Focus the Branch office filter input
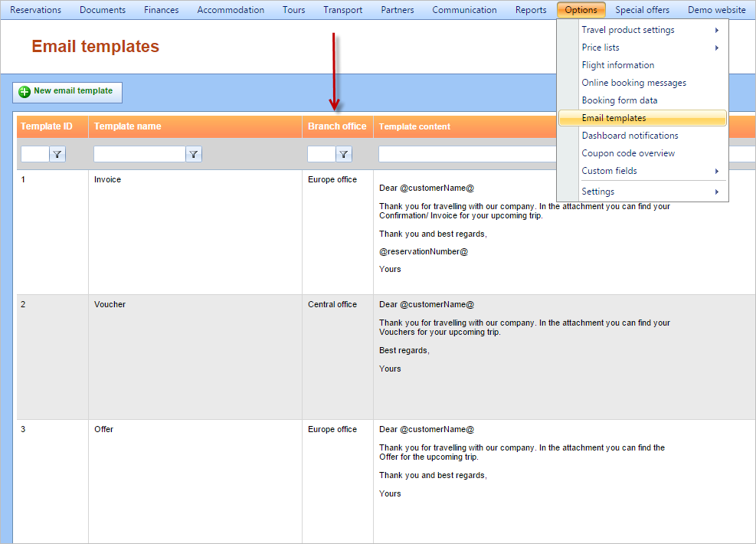This screenshot has width=756, height=544. pos(322,154)
